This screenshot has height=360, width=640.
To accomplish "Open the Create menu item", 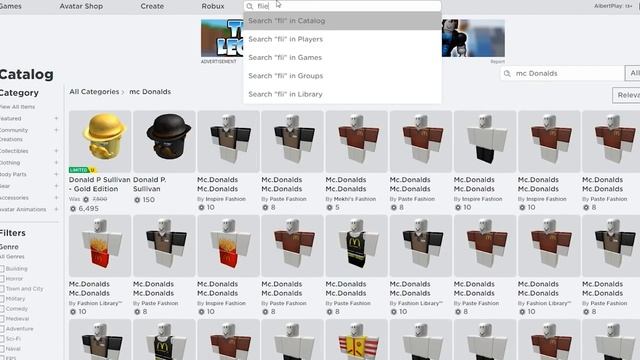I will (x=152, y=6).
